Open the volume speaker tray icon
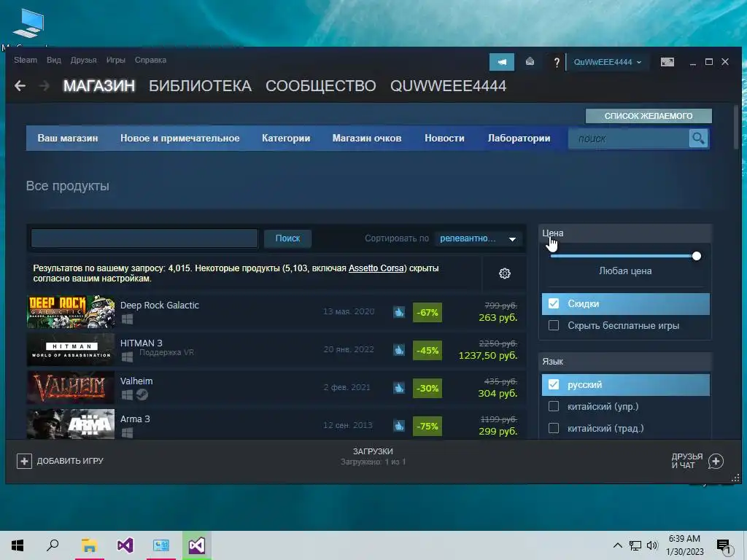The image size is (747, 560). [652, 545]
